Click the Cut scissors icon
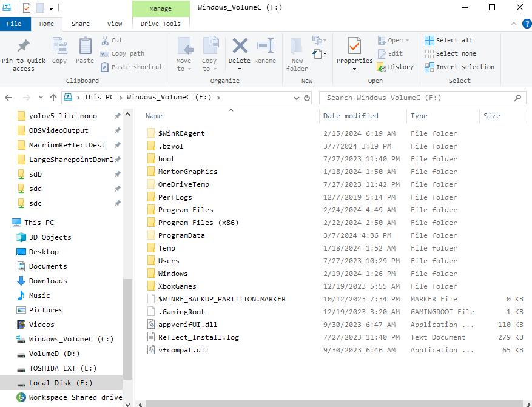Screen dimensions: 532x407 click(x=105, y=41)
